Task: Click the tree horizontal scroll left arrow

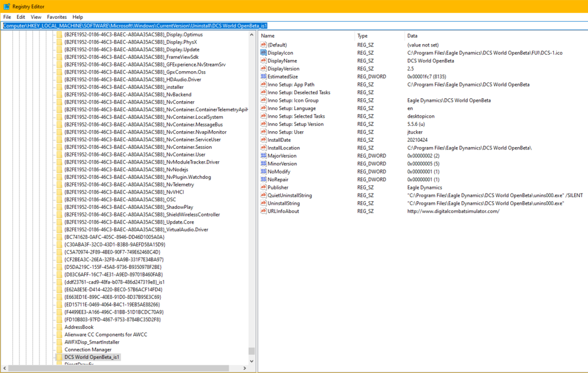Action: click(5, 368)
